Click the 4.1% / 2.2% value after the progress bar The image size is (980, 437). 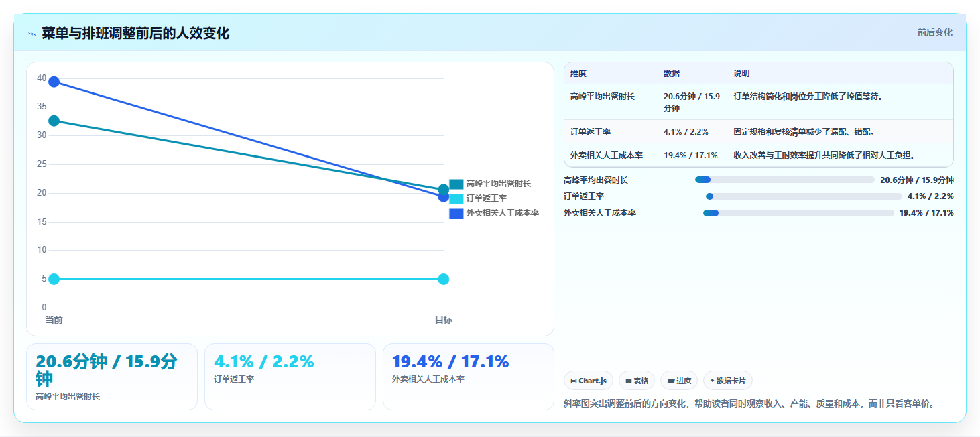click(x=930, y=196)
